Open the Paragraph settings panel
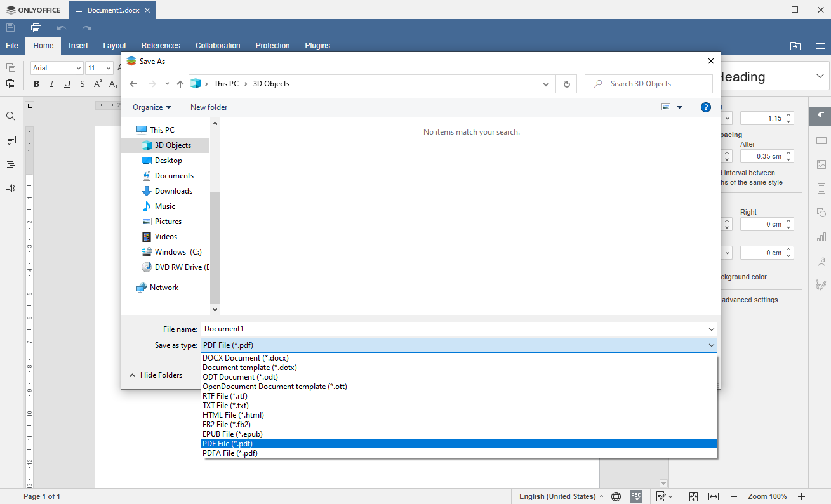Image resolution: width=831 pixels, height=504 pixels. [821, 117]
